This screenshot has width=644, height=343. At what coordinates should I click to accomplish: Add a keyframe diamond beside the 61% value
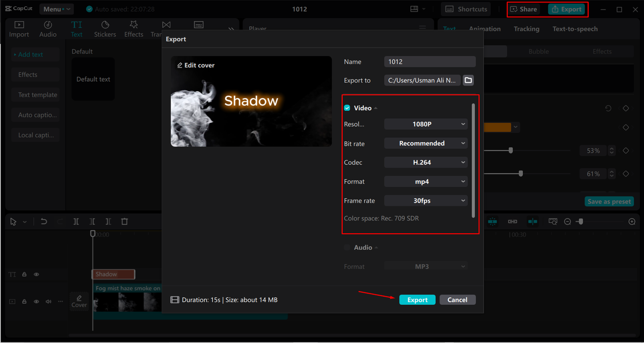(x=626, y=174)
